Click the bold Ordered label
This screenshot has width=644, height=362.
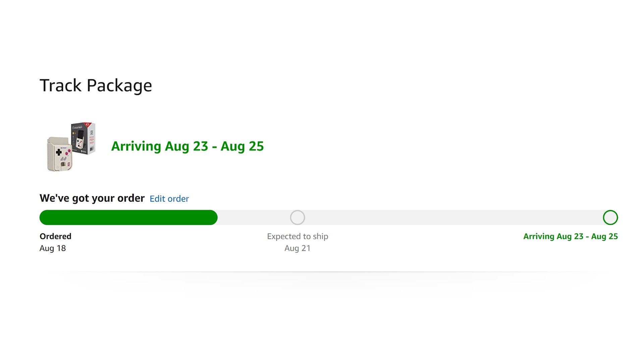pos(55,236)
